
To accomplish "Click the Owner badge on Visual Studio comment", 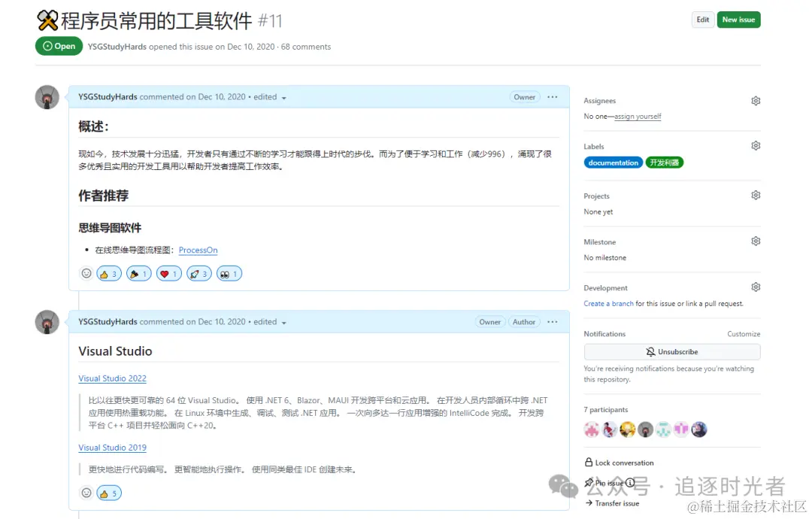I will click(490, 322).
